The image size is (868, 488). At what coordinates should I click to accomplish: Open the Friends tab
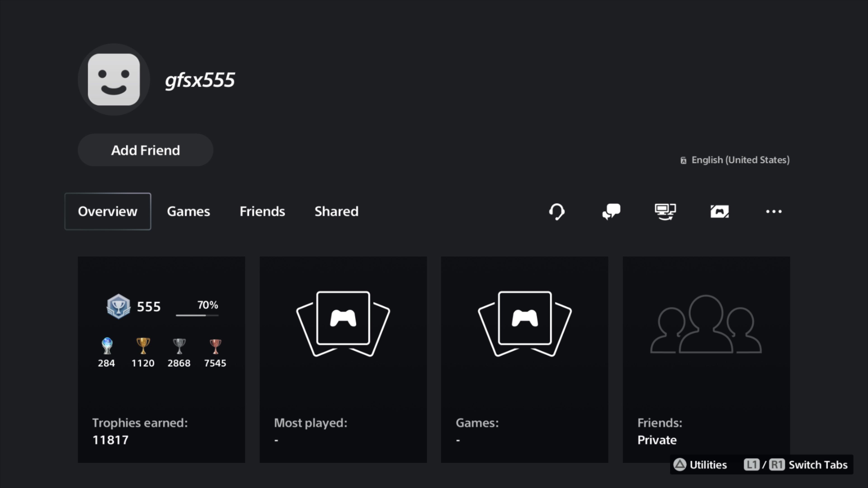tap(262, 211)
